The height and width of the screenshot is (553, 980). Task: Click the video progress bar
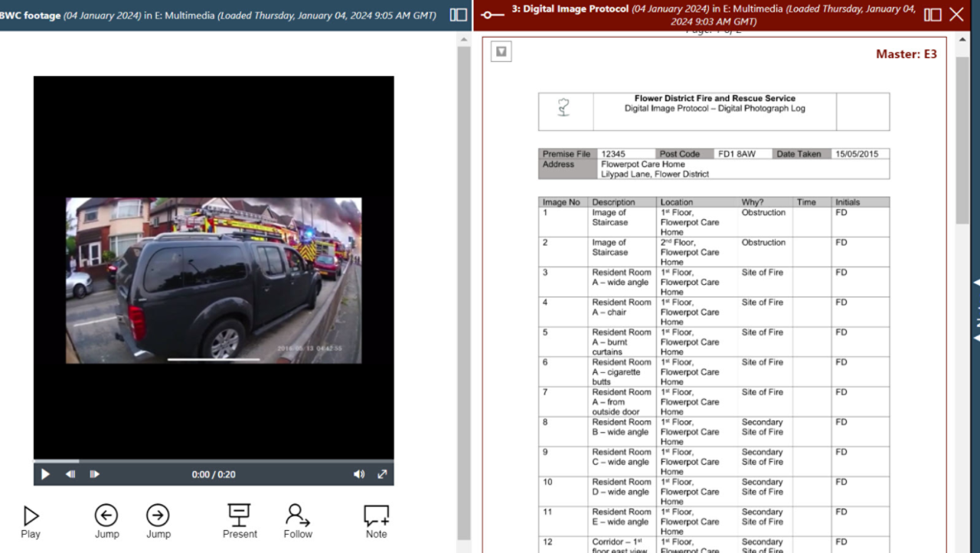pyautogui.click(x=214, y=461)
